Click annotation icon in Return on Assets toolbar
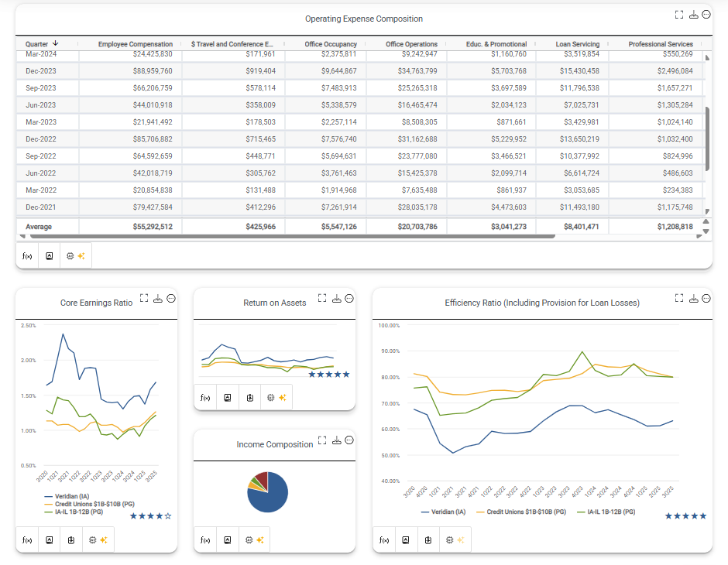Image resolution: width=728 pixels, height=565 pixels. (x=228, y=398)
